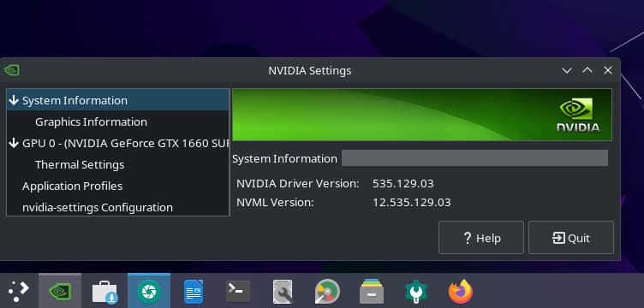Image resolution: width=644 pixels, height=308 pixels.
Task: Click driver version value 535.129.03
Action: [x=402, y=183]
